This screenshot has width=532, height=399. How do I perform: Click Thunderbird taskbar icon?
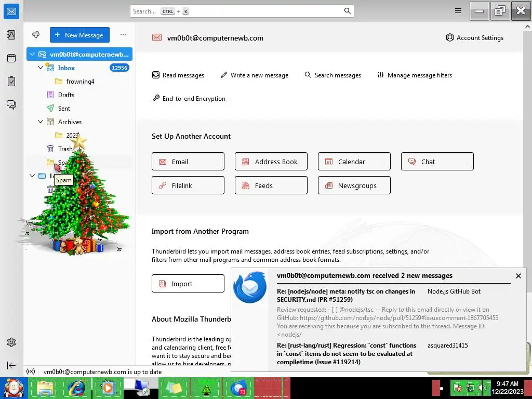pos(239,388)
